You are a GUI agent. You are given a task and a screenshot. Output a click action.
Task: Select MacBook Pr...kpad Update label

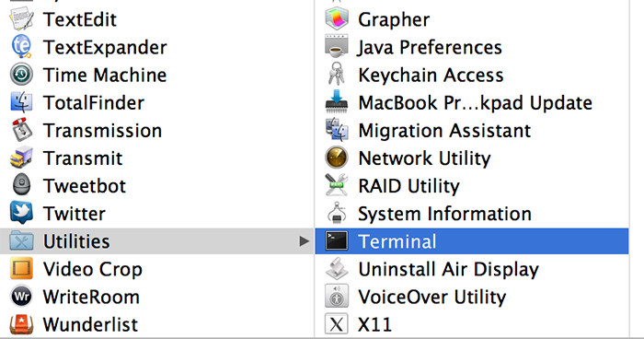tap(476, 103)
